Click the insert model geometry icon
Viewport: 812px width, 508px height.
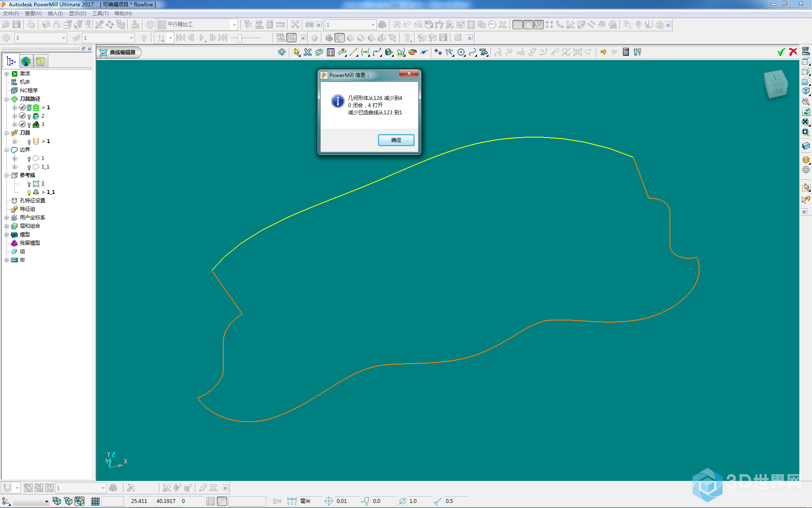tap(389, 52)
